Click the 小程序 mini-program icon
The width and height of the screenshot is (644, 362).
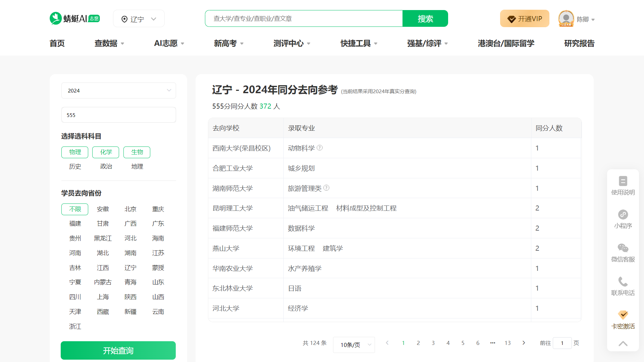point(623,215)
